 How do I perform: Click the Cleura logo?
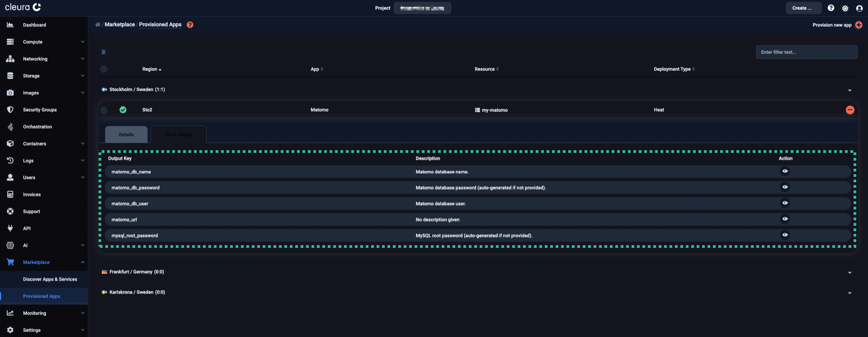pyautogui.click(x=23, y=7)
